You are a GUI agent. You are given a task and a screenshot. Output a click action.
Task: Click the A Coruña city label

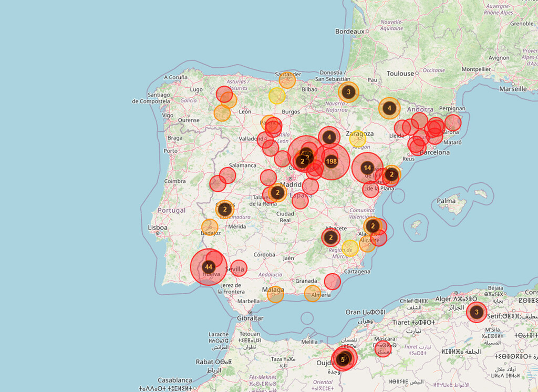pyautogui.click(x=175, y=77)
